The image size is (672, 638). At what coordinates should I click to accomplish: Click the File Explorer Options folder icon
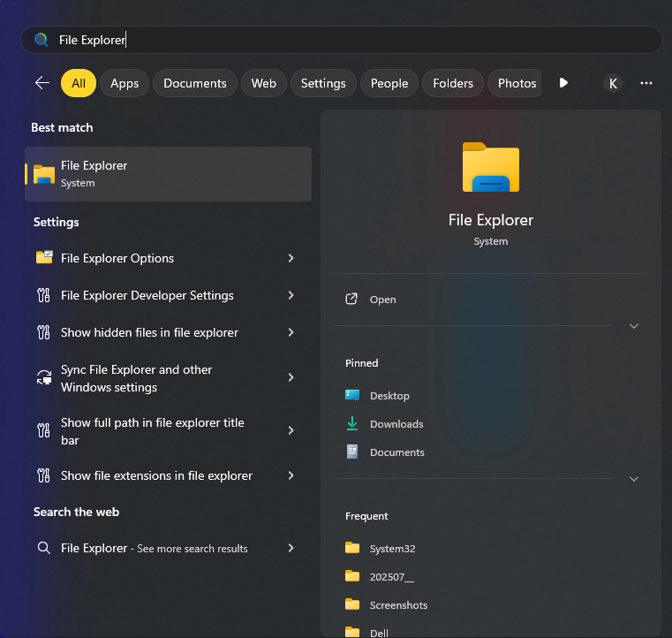(44, 257)
